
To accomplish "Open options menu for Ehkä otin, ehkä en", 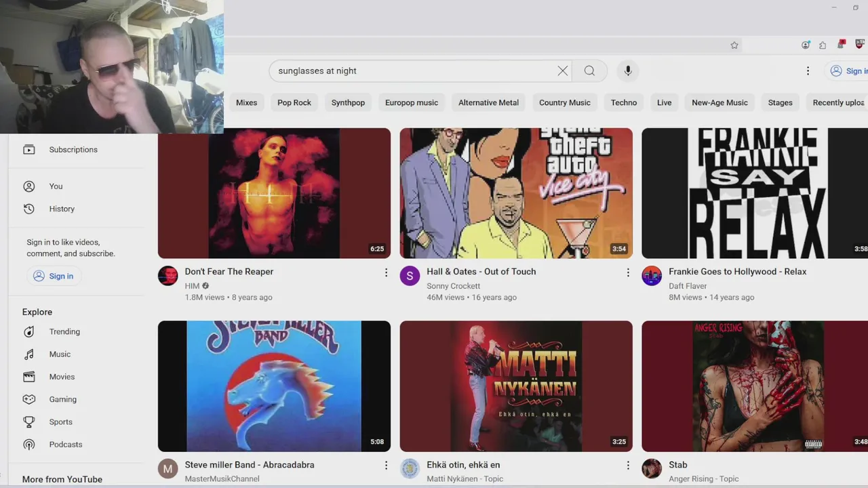I will tap(628, 466).
